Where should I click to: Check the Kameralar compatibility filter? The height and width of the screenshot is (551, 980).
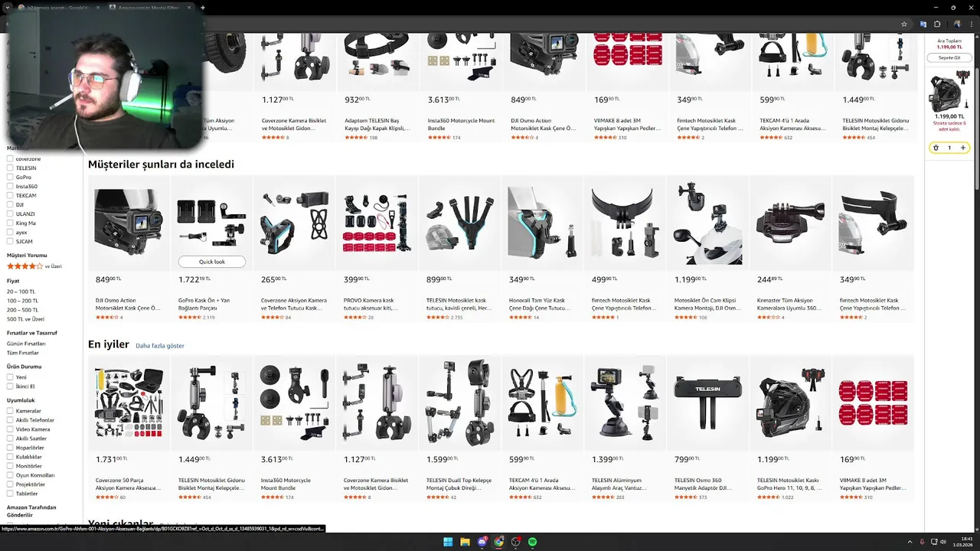[10, 411]
